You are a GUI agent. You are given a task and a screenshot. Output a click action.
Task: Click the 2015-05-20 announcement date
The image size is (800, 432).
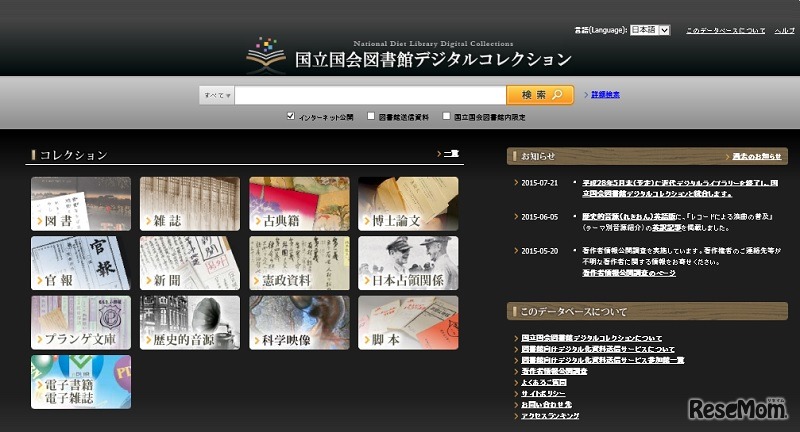click(x=539, y=251)
